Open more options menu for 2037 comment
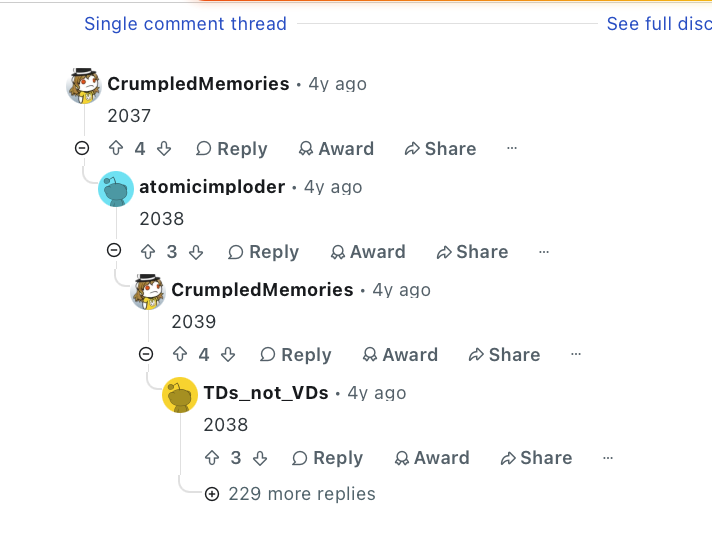The image size is (712, 548). click(512, 148)
